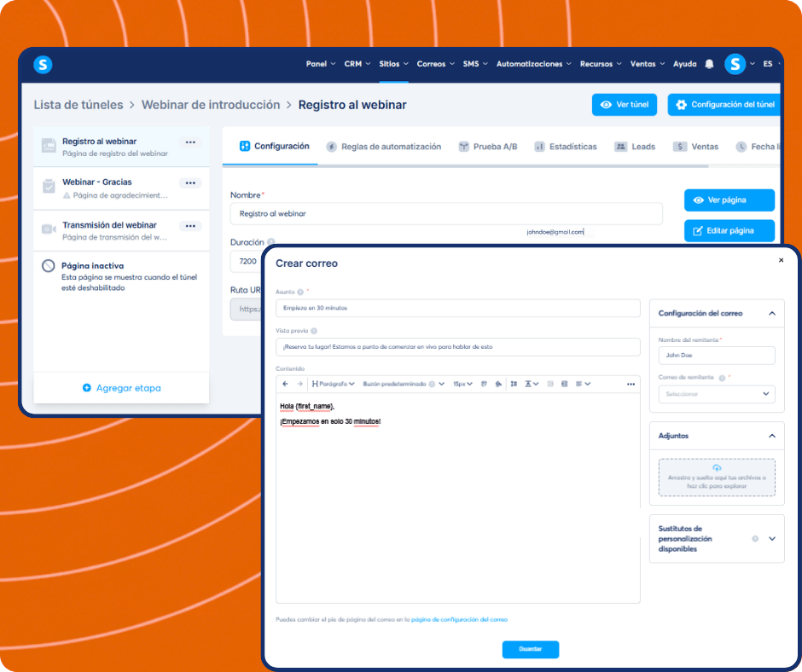Click the Nombre input field
Screen dimensions: 802x672
point(446,214)
